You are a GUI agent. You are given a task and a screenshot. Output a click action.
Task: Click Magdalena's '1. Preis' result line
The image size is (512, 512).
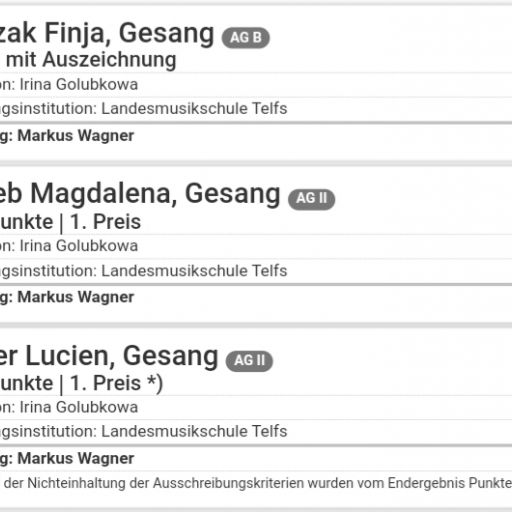pyautogui.click(x=70, y=222)
